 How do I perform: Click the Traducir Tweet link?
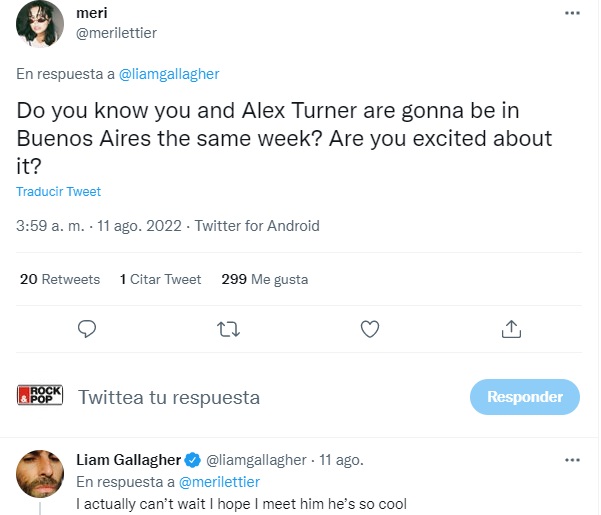pyautogui.click(x=58, y=192)
